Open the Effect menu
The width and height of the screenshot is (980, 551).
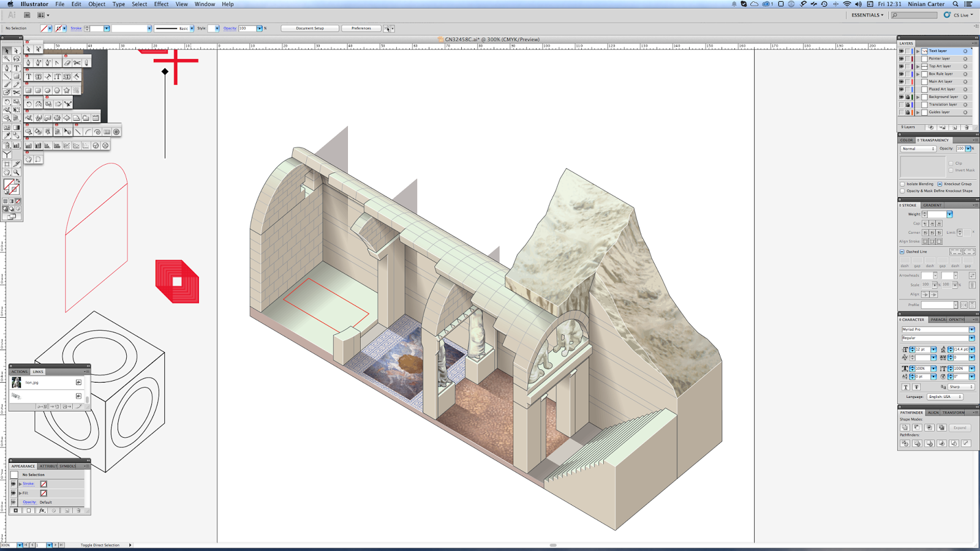pos(161,4)
